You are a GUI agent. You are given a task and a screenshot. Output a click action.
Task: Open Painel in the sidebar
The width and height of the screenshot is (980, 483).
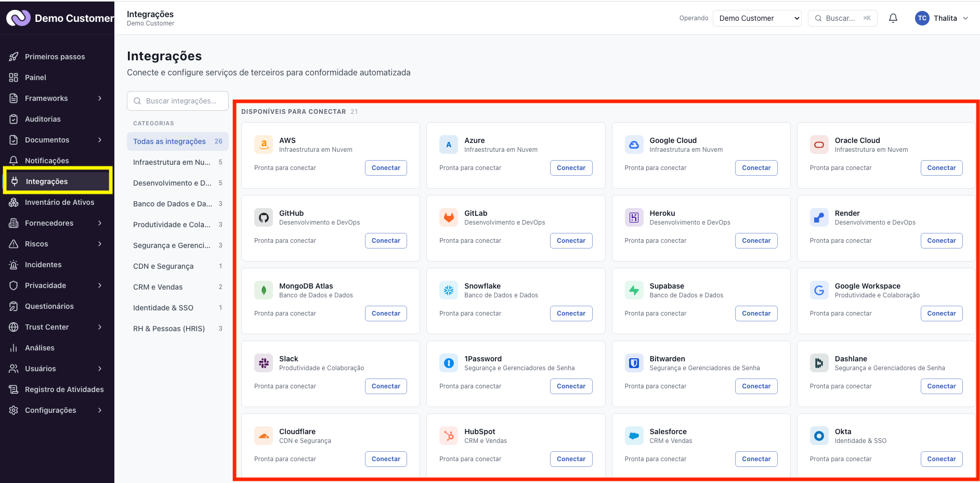(57, 77)
